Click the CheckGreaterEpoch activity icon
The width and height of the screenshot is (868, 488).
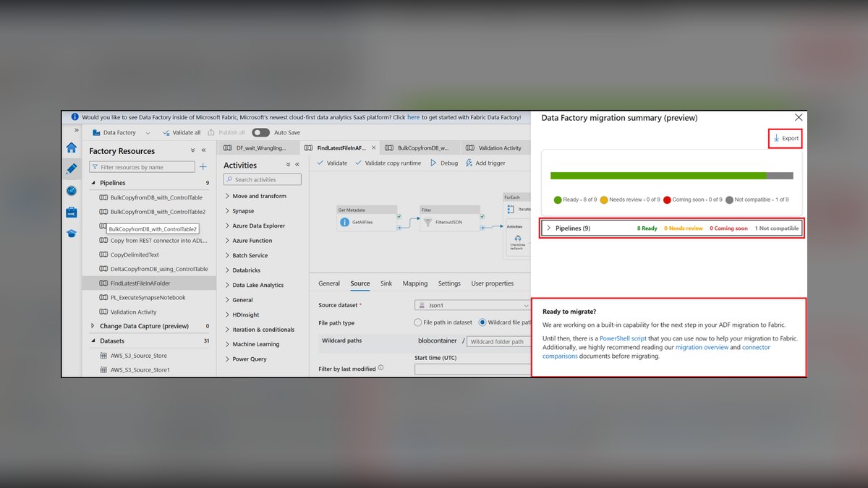coord(519,238)
